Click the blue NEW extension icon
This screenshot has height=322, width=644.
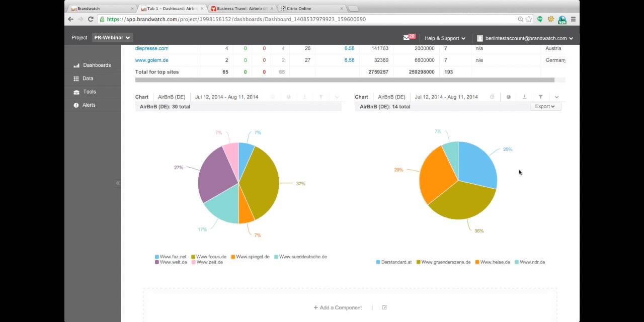click(562, 20)
